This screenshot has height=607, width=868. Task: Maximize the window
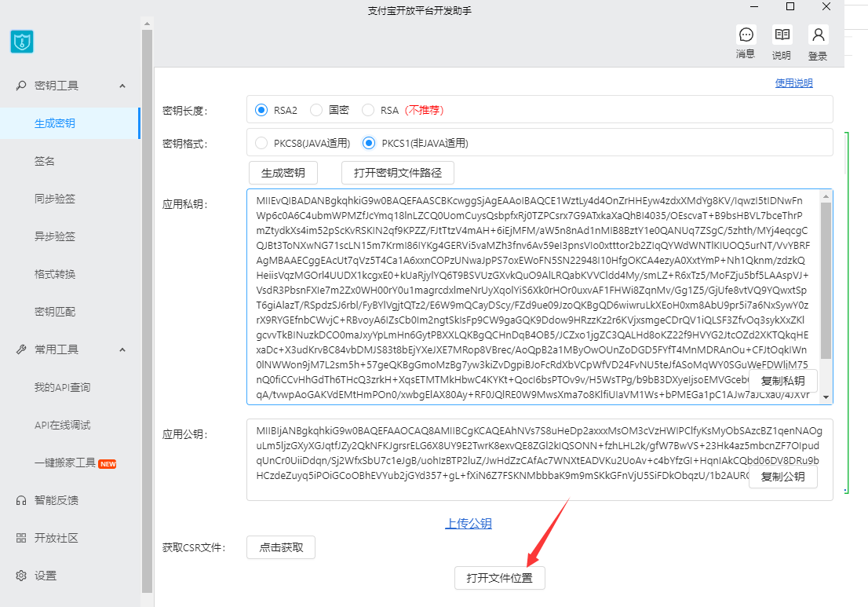point(790,6)
